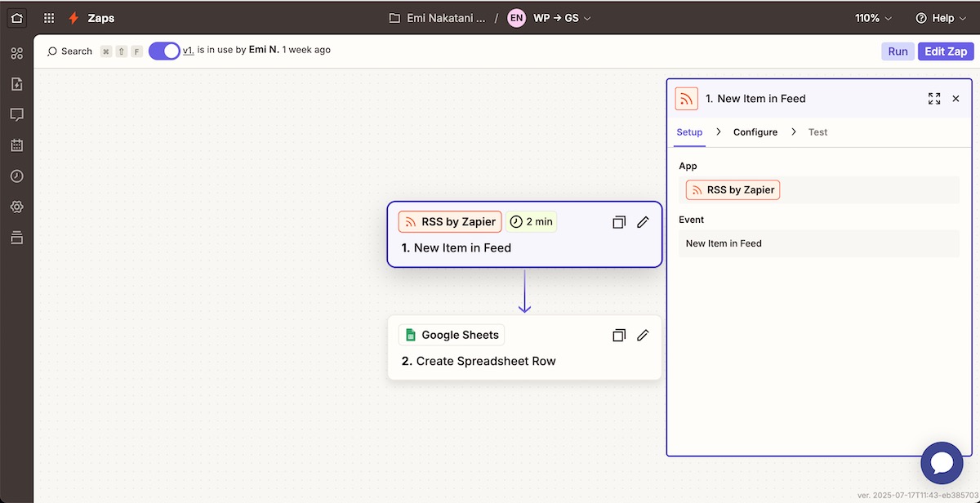The height and width of the screenshot is (503, 980).
Task: Close the New Item in Feed panel
Action: pyautogui.click(x=955, y=99)
